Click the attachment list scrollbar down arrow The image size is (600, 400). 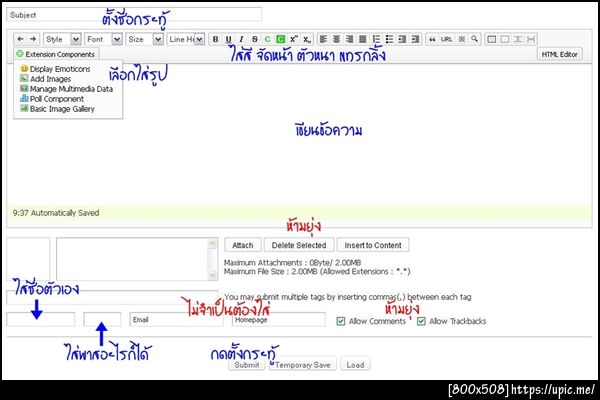point(213,275)
